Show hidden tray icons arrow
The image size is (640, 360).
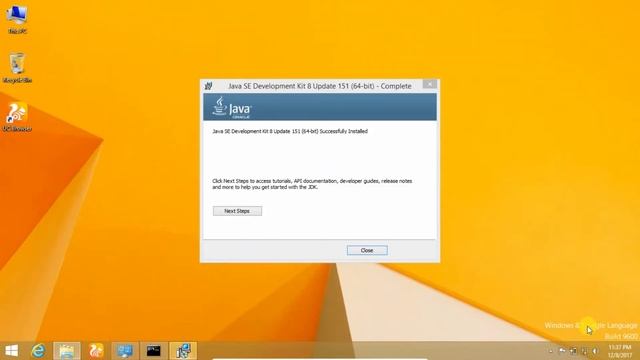(x=551, y=351)
